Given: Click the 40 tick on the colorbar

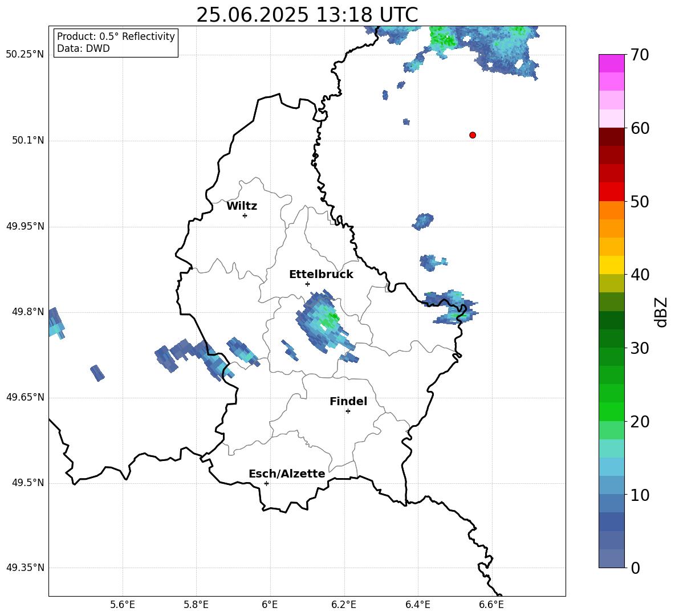Looking at the screenshot, I should coord(640,275).
